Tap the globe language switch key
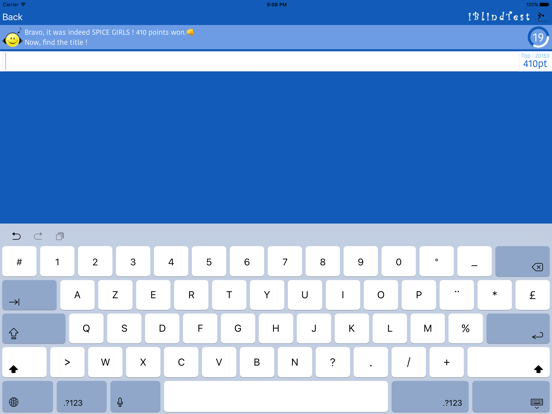The image size is (552, 414). coord(28,396)
